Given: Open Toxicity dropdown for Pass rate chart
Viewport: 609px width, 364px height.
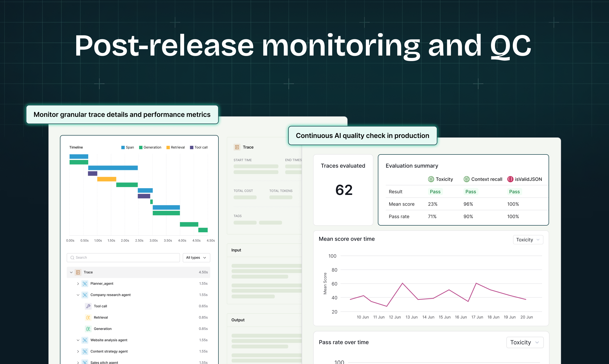Looking at the screenshot, I should click(525, 342).
